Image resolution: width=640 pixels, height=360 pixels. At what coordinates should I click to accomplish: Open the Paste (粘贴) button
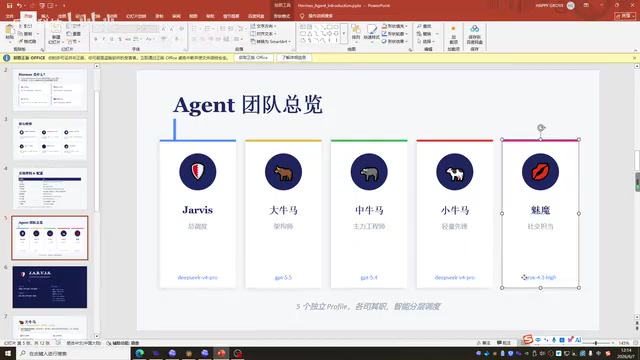[9, 33]
